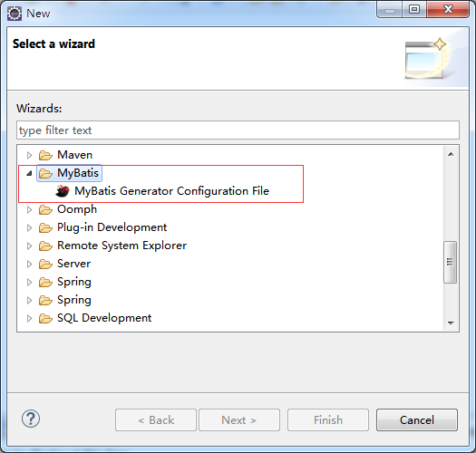Click the Eclipse icon in title bar
Image resolution: width=476 pixels, height=453 pixels.
[x=15, y=14]
